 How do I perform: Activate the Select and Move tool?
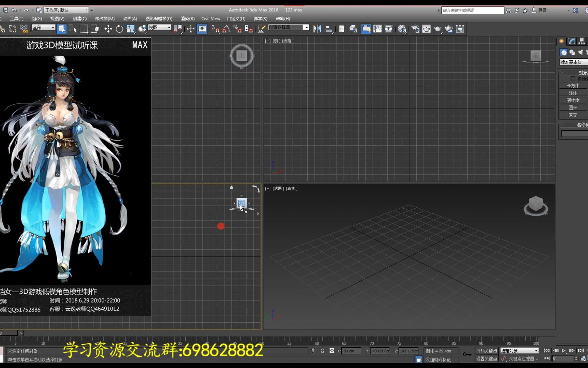[108, 29]
